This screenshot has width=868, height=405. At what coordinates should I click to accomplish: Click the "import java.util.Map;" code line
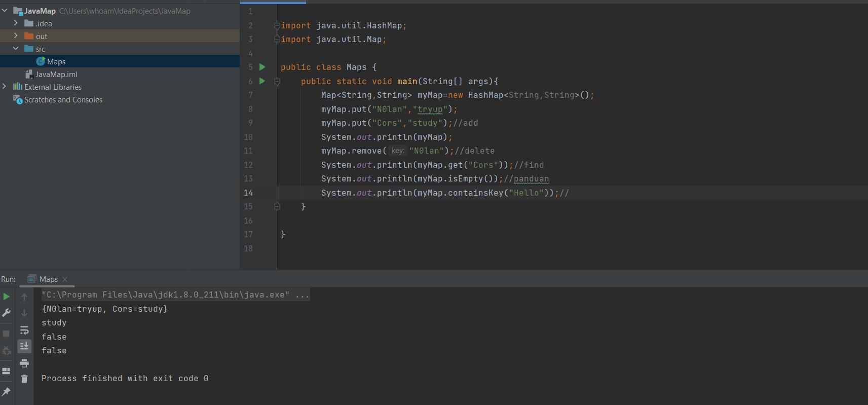point(333,39)
